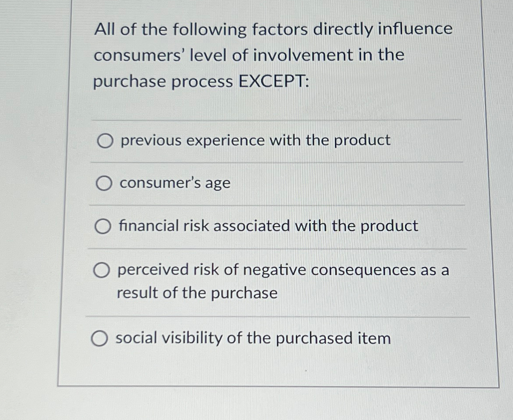Image resolution: width=513 pixels, height=420 pixels.
Task: Click the answer text 'social visibility of the purchased item'
Action: pos(254,338)
